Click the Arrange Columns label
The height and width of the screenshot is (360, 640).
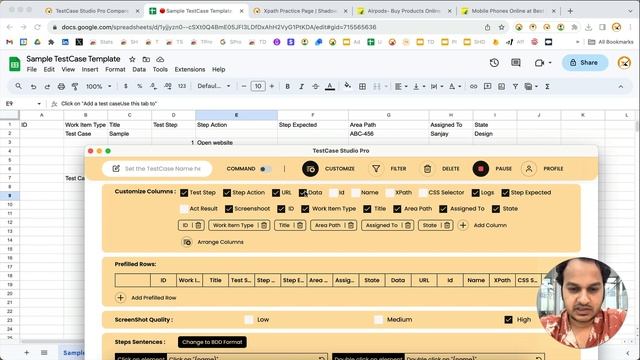click(x=220, y=242)
